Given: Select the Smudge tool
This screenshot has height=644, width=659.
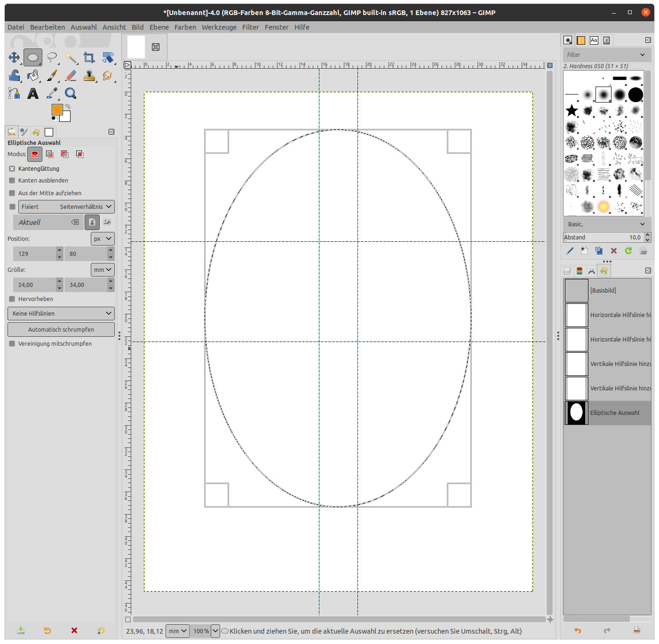Looking at the screenshot, I should pos(108,75).
